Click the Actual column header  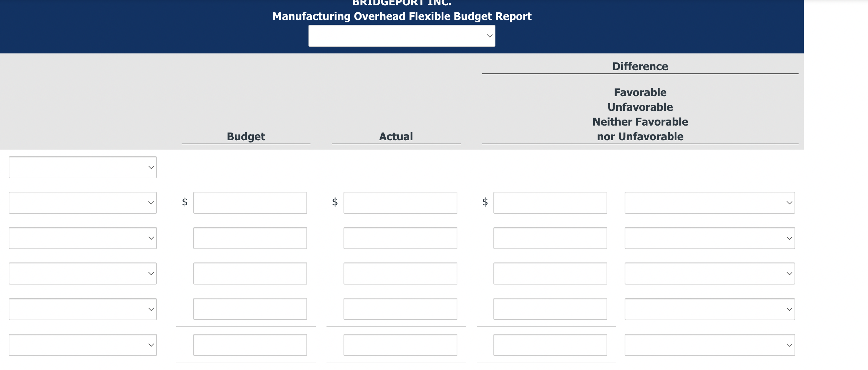pyautogui.click(x=396, y=137)
